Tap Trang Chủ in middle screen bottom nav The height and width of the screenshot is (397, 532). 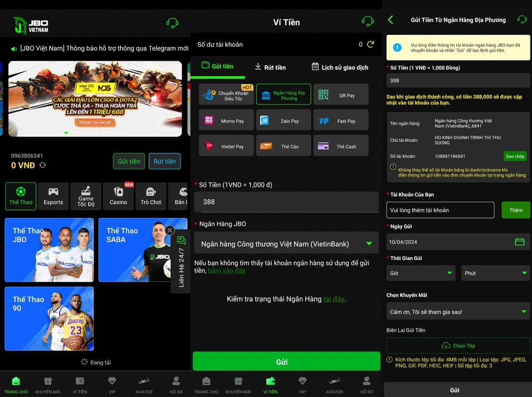click(x=206, y=385)
